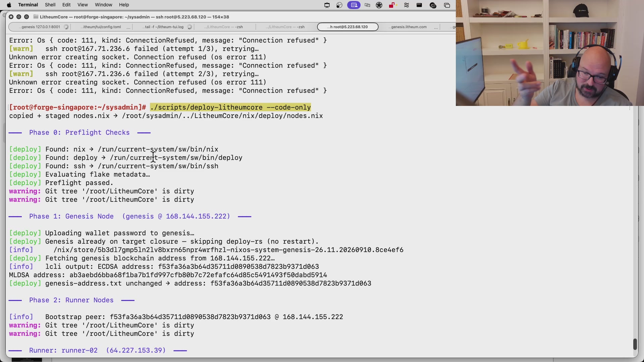Open the Edit menu

tap(66, 5)
